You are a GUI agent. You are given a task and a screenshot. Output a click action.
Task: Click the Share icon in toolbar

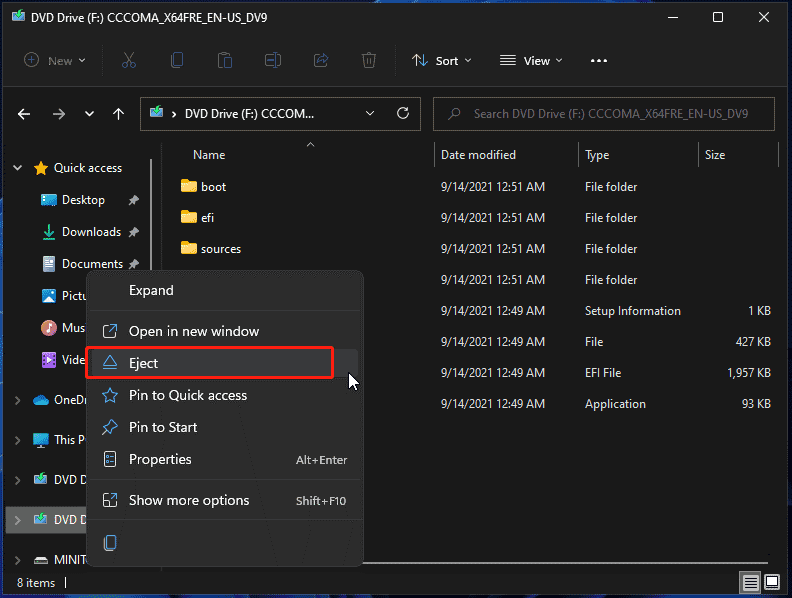(x=321, y=60)
